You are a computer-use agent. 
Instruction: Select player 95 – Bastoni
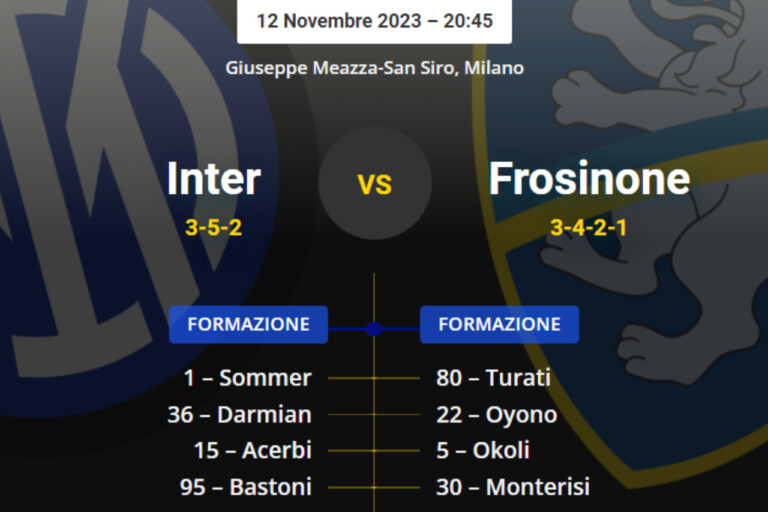pyautogui.click(x=239, y=487)
